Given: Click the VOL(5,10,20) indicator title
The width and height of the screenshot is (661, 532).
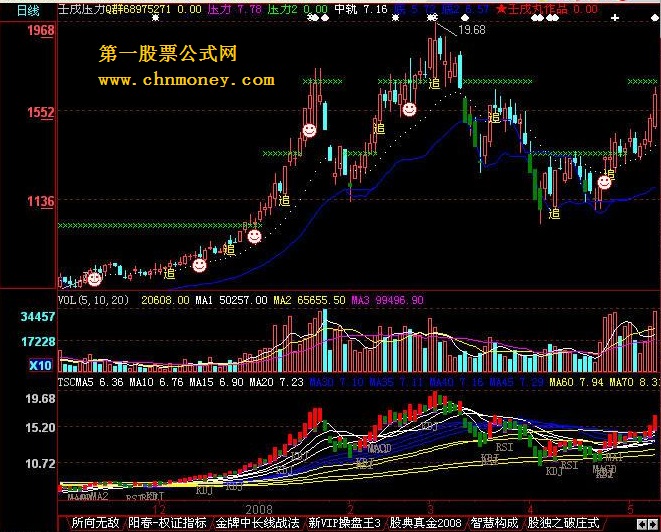Looking at the screenshot, I should click(93, 300).
